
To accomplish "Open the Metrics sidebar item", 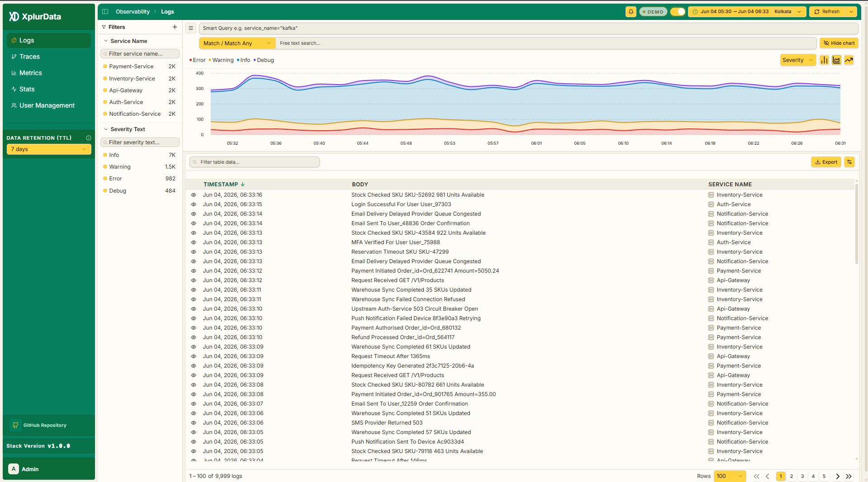I will point(49,73).
